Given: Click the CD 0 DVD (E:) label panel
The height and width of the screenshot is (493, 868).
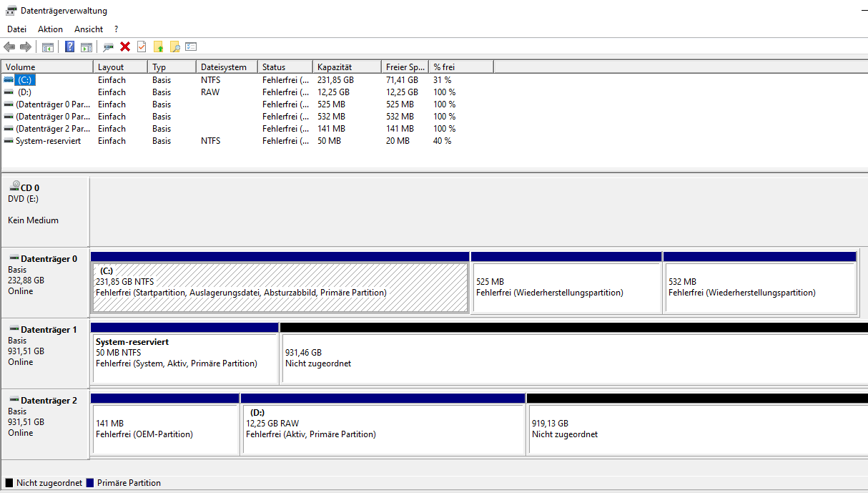Looking at the screenshot, I should point(45,212).
